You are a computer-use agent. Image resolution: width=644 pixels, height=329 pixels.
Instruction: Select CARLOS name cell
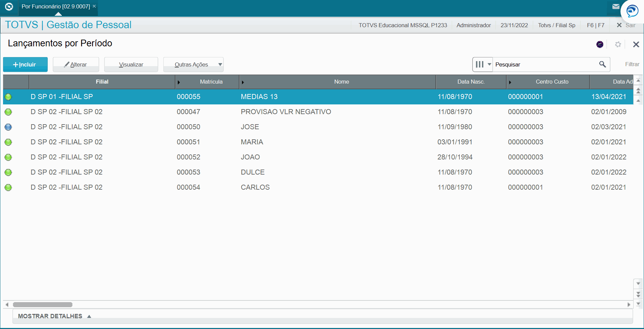pyautogui.click(x=255, y=187)
